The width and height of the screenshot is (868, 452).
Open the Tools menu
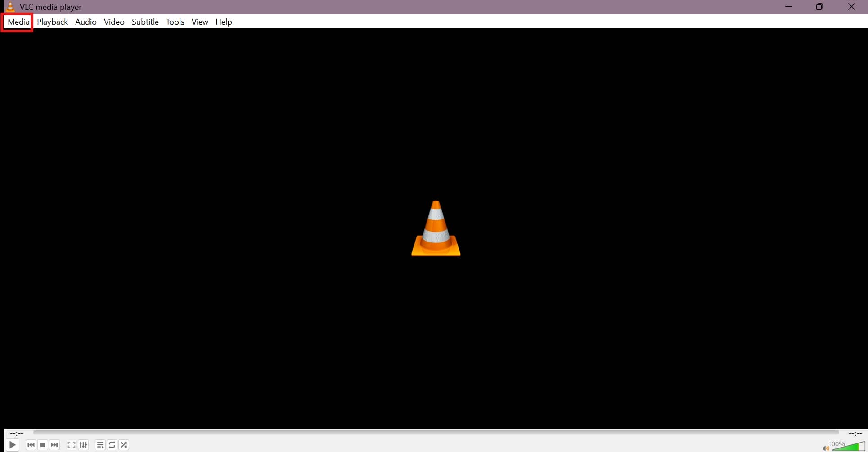click(175, 22)
